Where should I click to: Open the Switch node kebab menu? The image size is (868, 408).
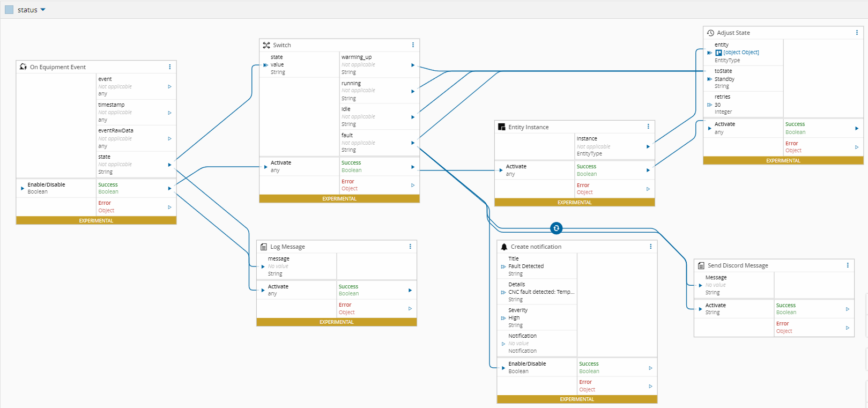[413, 45]
